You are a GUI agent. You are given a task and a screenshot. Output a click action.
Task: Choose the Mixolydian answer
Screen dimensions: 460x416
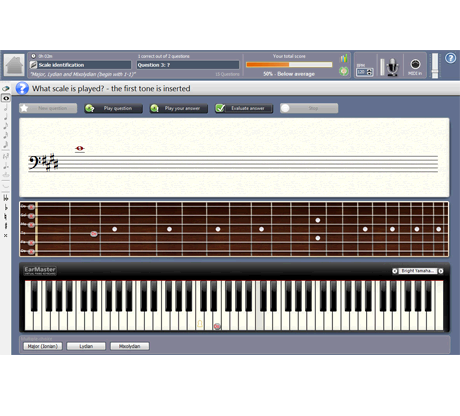(130, 346)
